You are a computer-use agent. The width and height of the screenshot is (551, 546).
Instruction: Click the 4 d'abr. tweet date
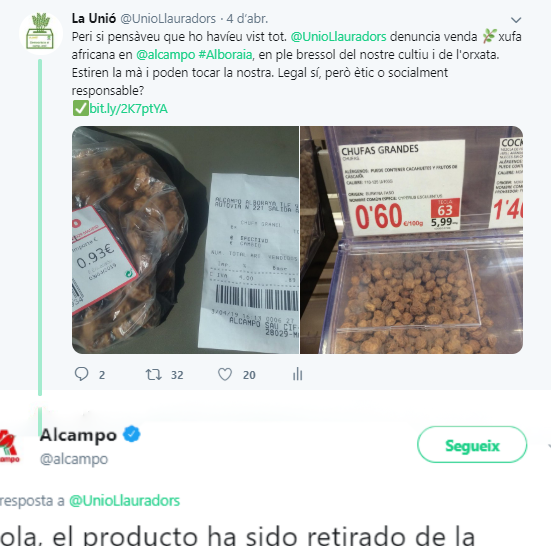click(247, 18)
